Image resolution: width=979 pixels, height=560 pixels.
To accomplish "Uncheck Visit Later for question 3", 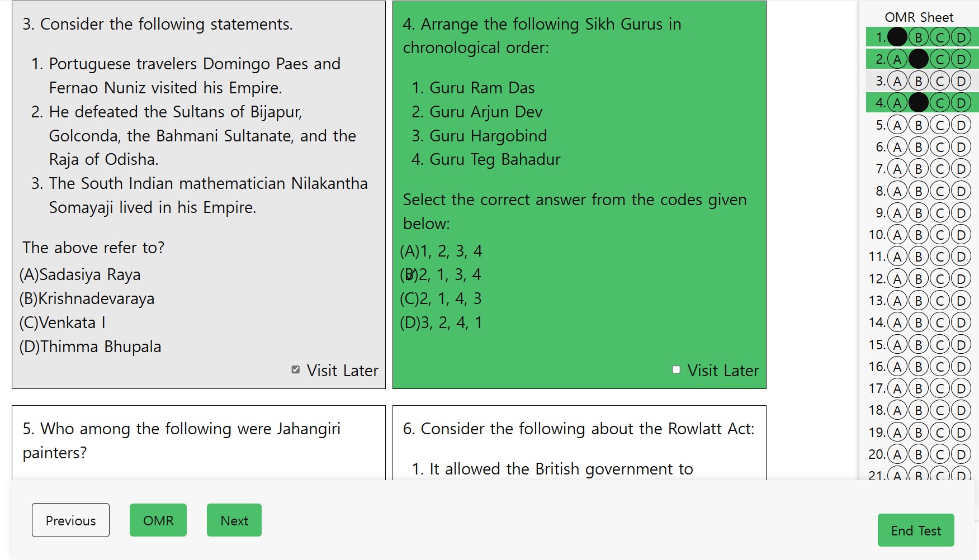I will pos(296,370).
